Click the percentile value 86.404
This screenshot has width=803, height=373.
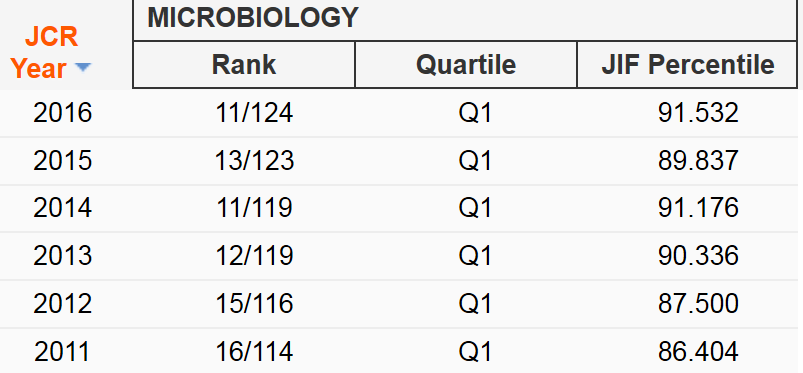[x=698, y=352]
